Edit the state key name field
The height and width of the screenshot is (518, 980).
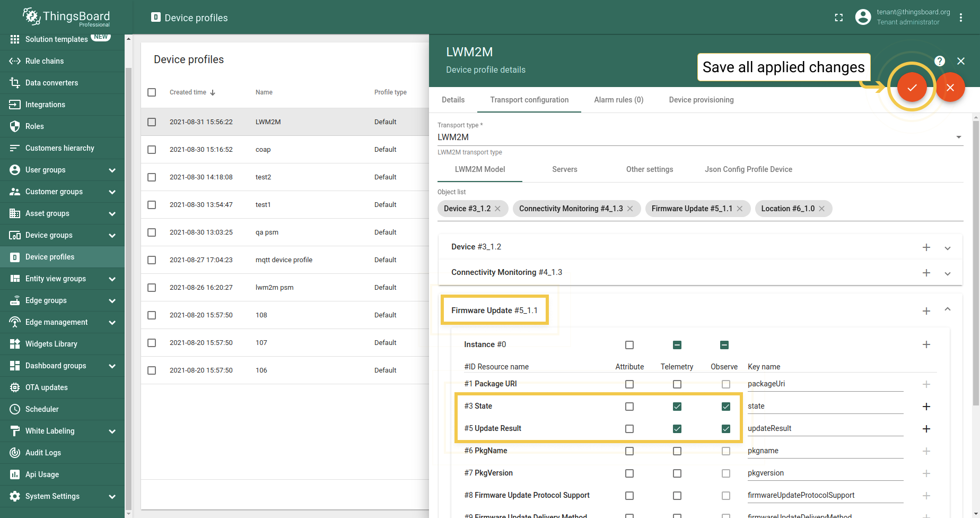[x=825, y=407]
